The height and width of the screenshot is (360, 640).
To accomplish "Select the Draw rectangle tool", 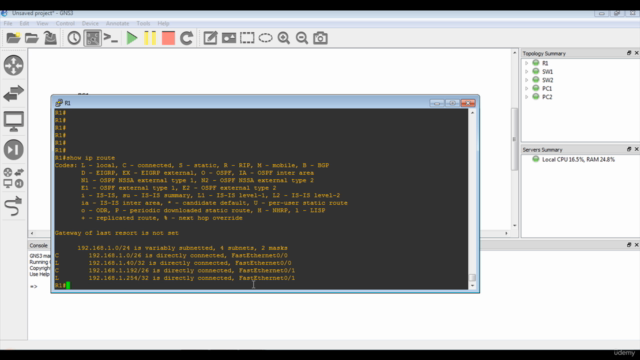I will pyautogui.click(x=247, y=38).
